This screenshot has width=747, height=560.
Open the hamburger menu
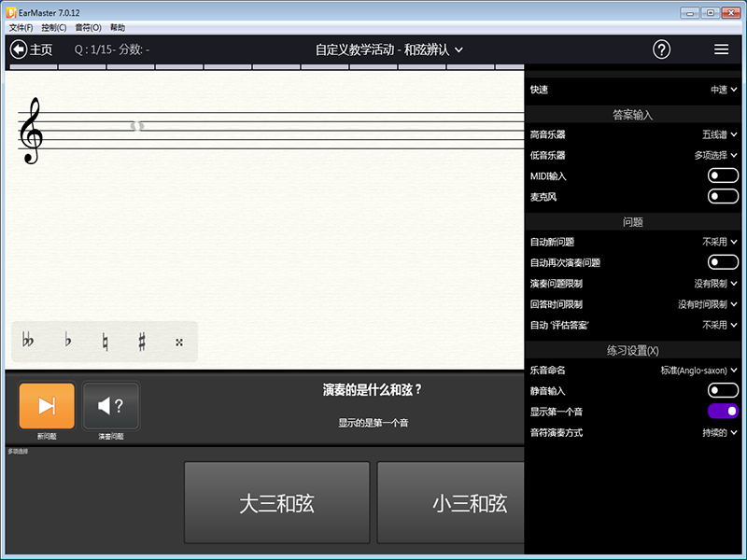click(721, 49)
